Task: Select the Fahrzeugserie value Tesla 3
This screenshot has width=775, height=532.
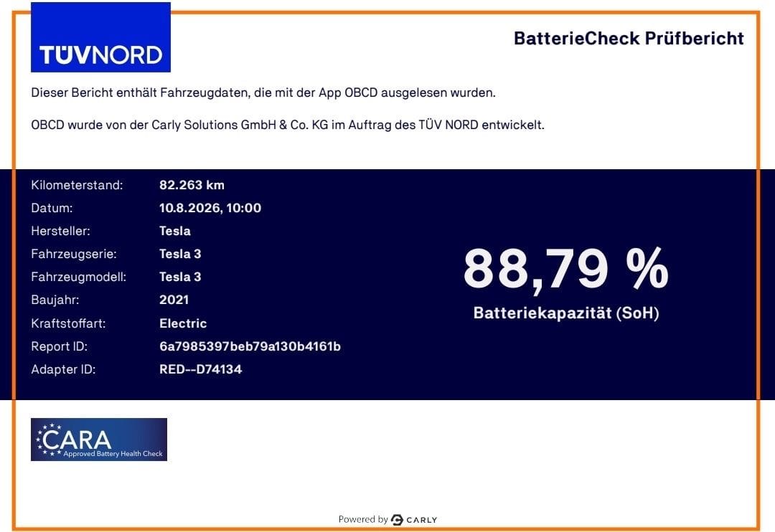Action: 180,254
